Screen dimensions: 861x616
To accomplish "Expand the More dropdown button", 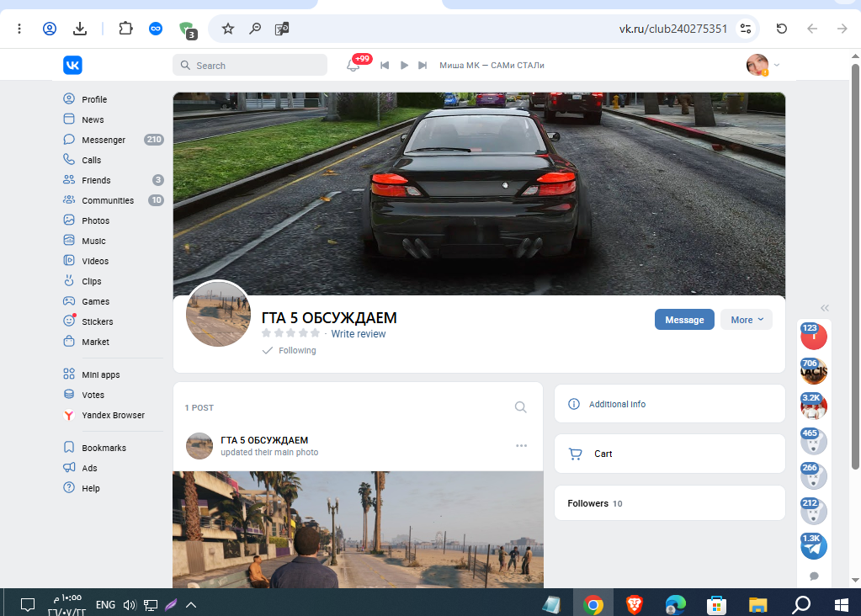I will (x=747, y=320).
